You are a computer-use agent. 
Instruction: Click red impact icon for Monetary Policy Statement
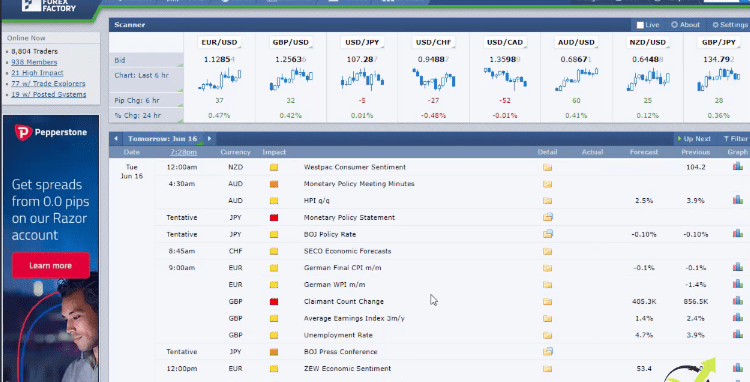pyautogui.click(x=274, y=218)
